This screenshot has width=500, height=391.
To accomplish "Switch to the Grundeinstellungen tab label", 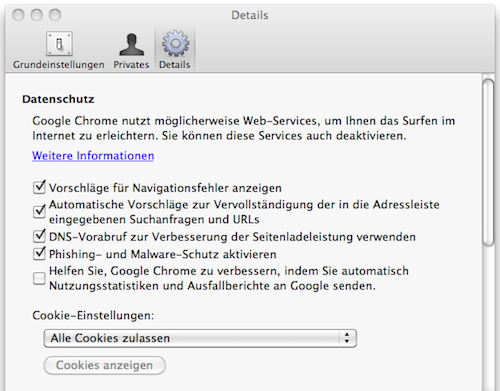I will (59, 65).
